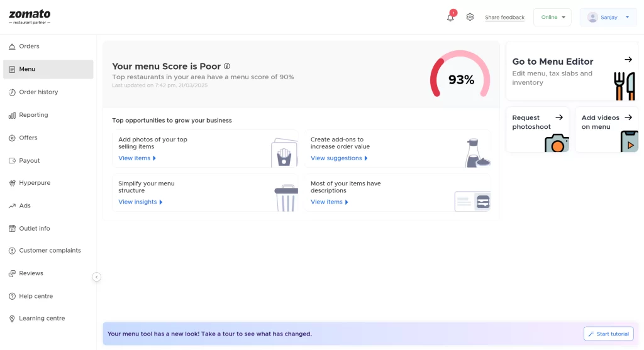Click the info icon beside menu score
Viewport: 644px width, 350px height.
[227, 66]
